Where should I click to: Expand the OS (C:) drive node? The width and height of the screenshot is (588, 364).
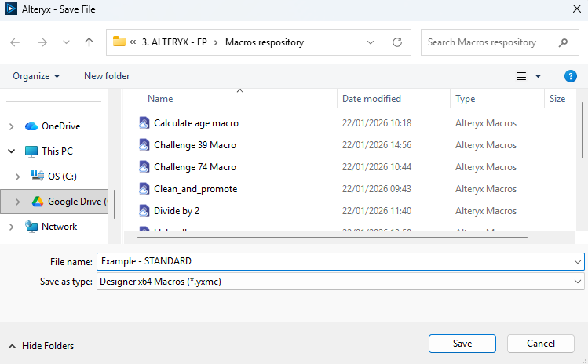point(17,177)
